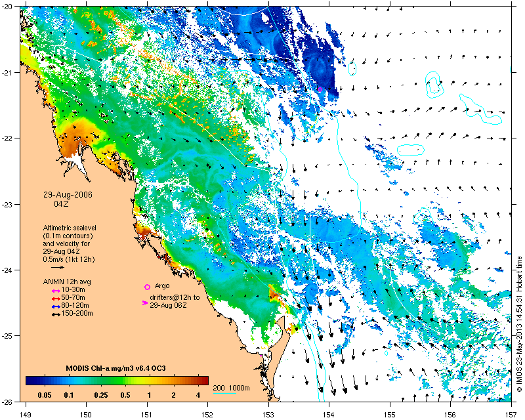Click the colorbar tick label 0.1
Image resolution: width=525 pixels, height=420 pixels.
tap(69, 395)
